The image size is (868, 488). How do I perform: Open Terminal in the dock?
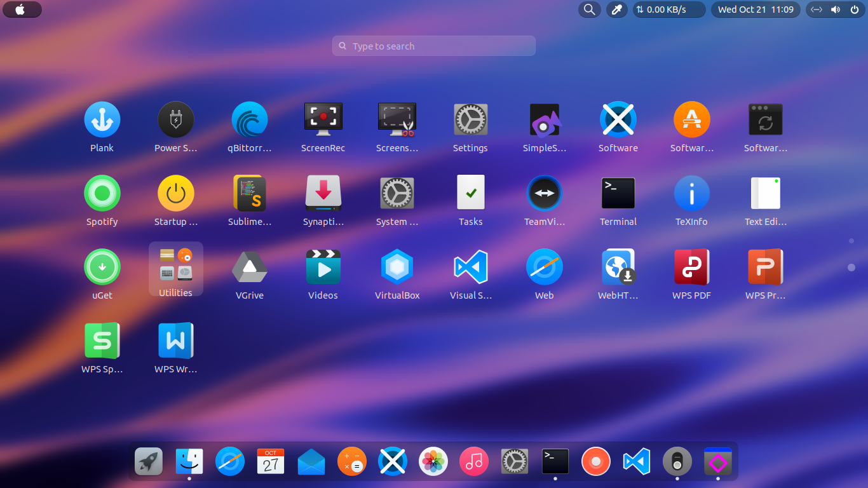point(555,461)
